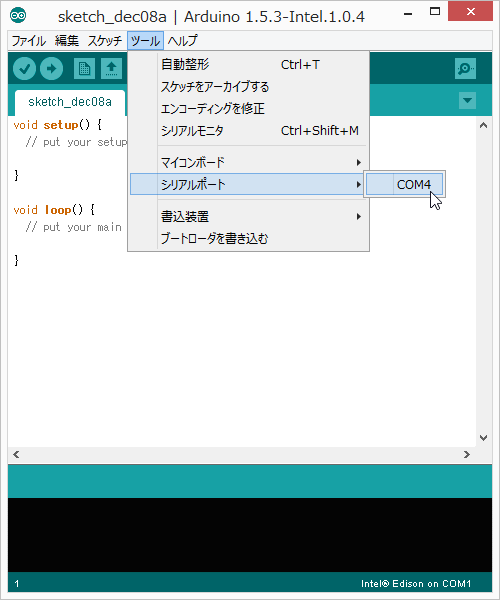
Task: Choose エンコーディングを修正
Action: point(249,109)
